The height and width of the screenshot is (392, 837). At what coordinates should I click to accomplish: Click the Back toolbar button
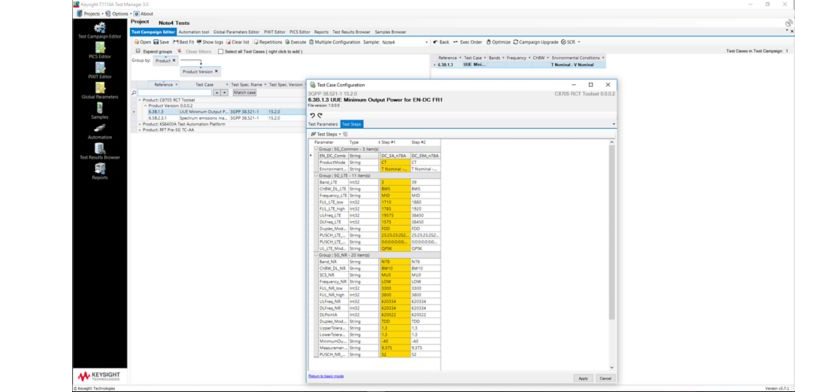441,42
